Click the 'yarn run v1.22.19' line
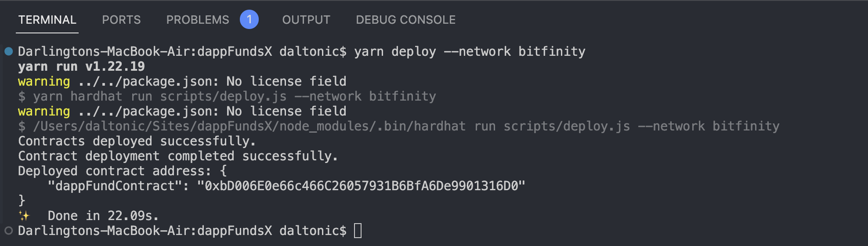The width and height of the screenshot is (868, 246). tap(81, 66)
